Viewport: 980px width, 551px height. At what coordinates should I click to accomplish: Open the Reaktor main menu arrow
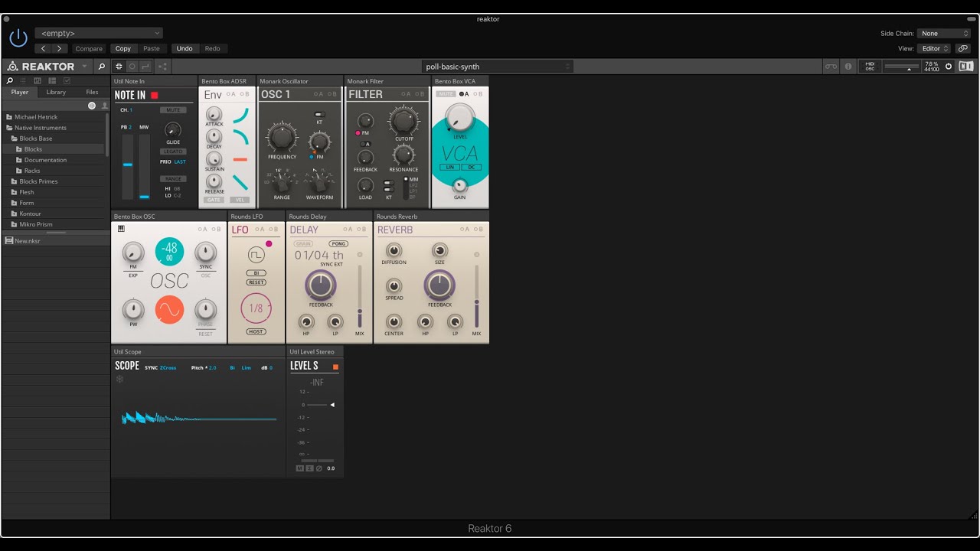(x=84, y=67)
